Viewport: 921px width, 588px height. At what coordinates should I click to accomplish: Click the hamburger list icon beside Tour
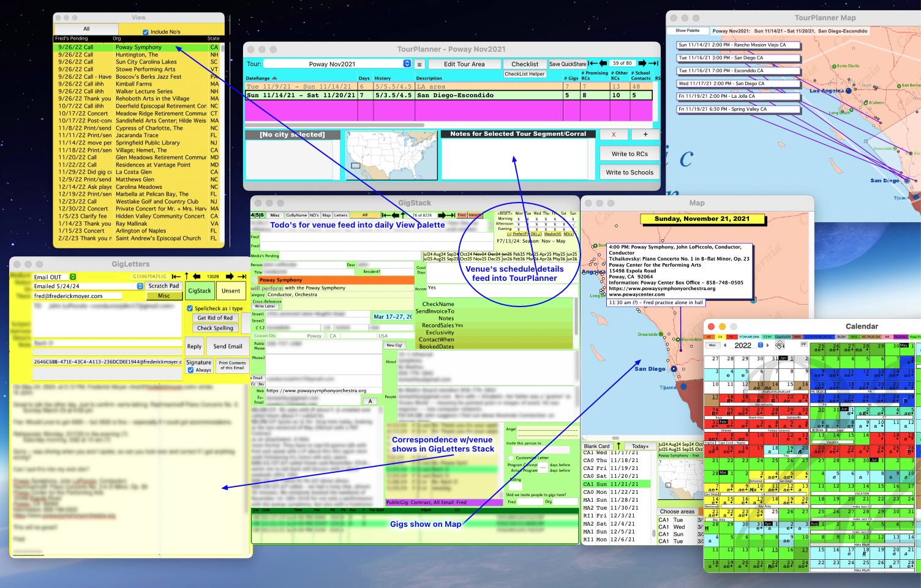pyautogui.click(x=419, y=64)
